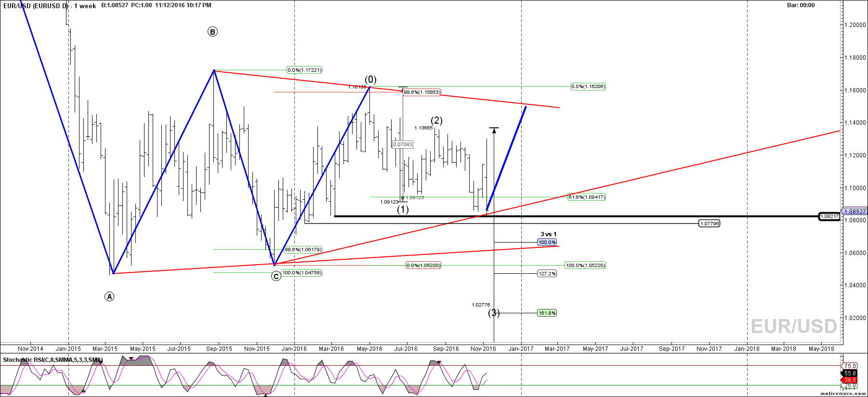Select the '88.6%(1.15853)' retracement label
This screenshot has height=397, width=868.
click(422, 92)
